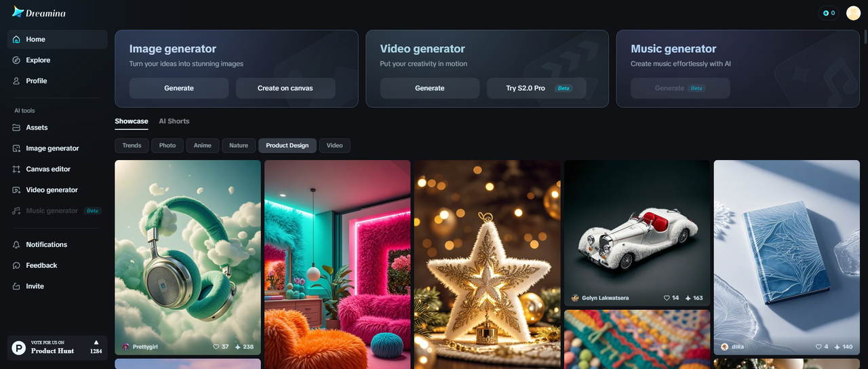
Task: Click the Try S2.0 Pro button
Action: (x=536, y=88)
